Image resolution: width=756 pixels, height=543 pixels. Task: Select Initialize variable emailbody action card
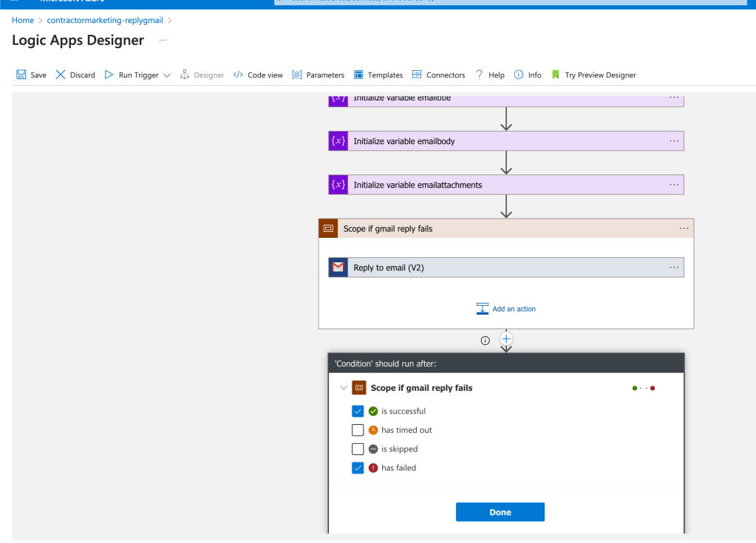click(x=506, y=141)
